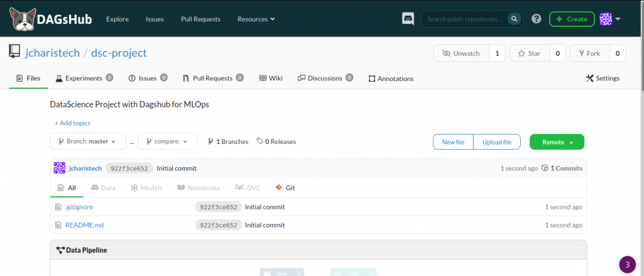Open repository Settings
Screen dimensions: 644x276
tap(602, 78)
